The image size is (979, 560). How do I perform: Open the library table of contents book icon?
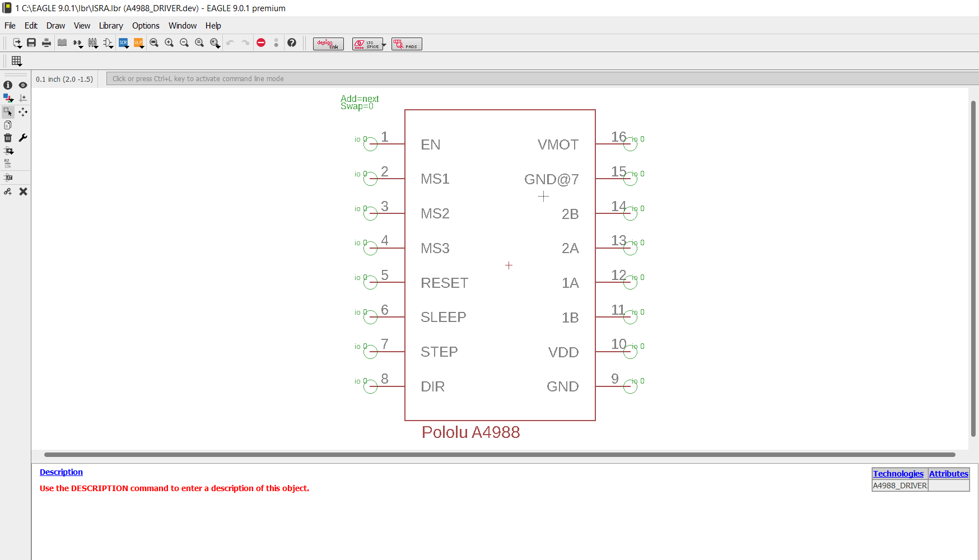[62, 43]
